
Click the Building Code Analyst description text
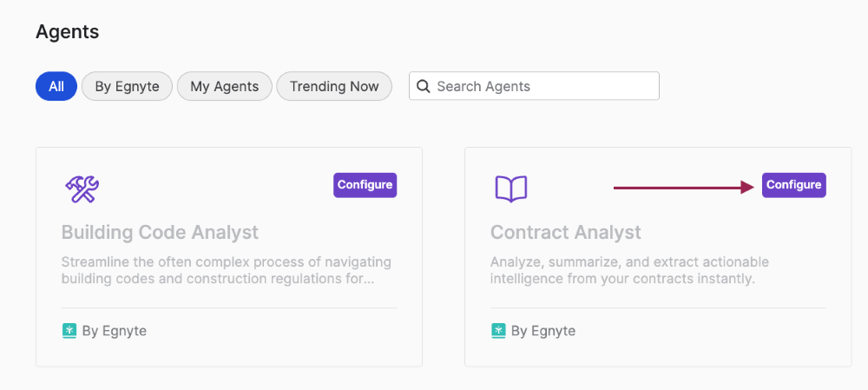tap(226, 270)
